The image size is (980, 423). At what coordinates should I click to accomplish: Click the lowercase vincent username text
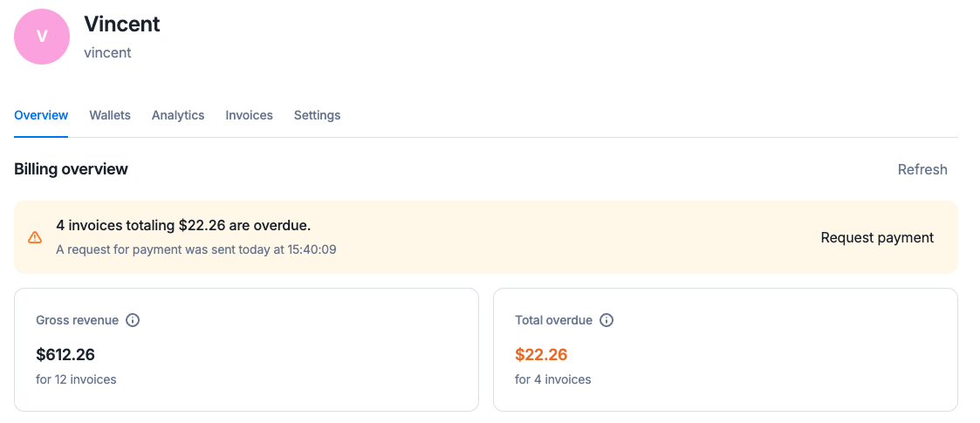coord(107,52)
